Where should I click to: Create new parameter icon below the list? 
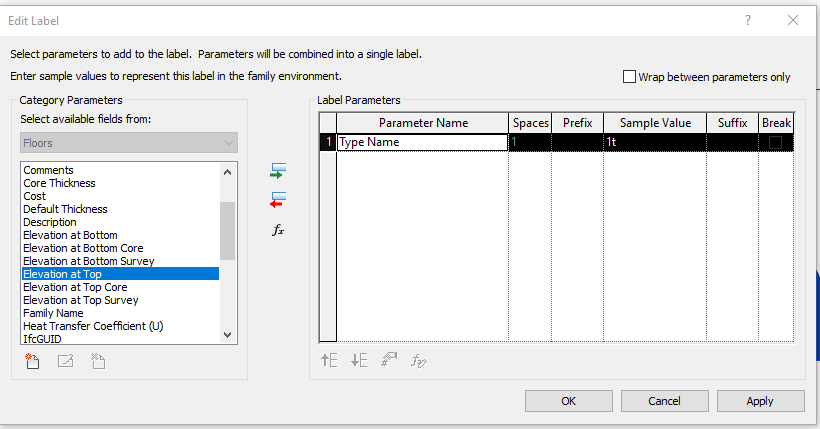click(x=32, y=361)
